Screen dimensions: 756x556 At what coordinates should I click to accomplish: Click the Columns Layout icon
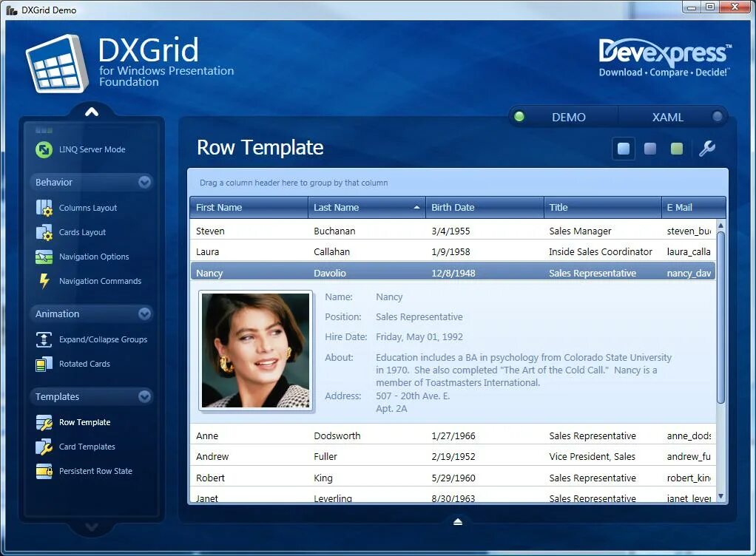(44, 208)
